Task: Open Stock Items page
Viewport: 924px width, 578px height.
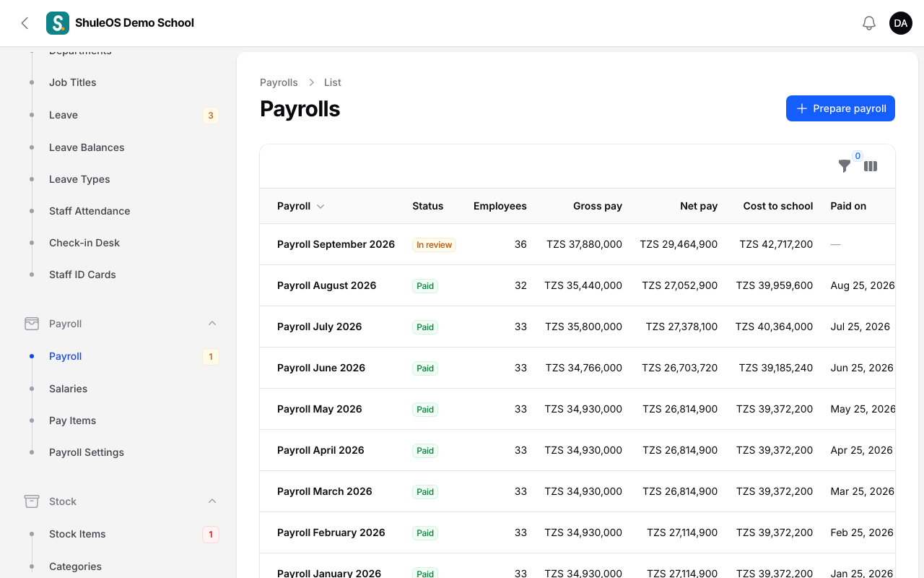Action: [x=77, y=534]
